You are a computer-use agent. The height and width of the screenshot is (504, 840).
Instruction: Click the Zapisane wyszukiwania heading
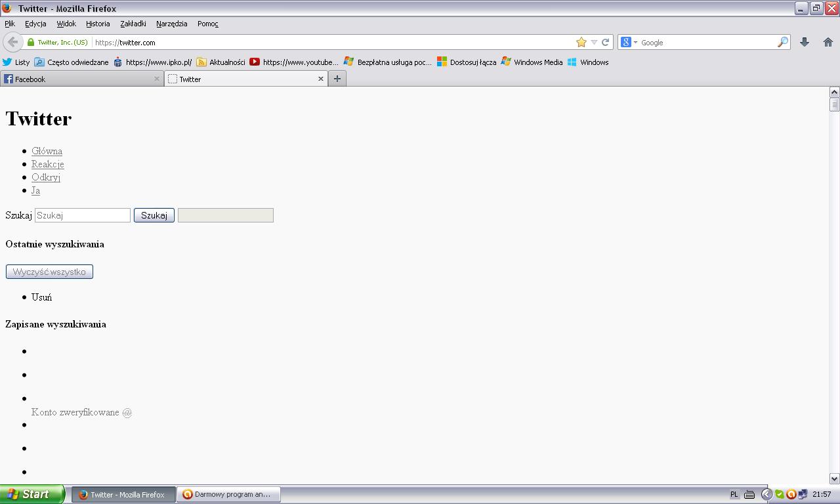pos(56,324)
